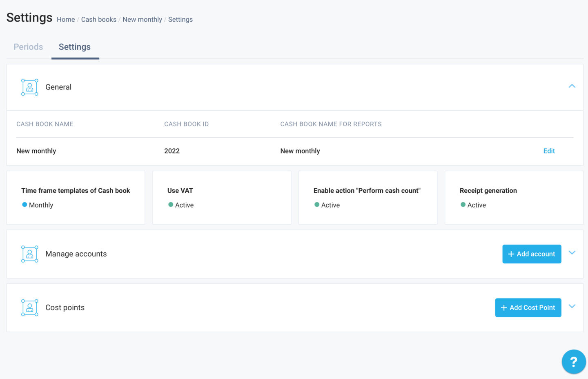Click the Manage accounts title
Image resolution: width=588 pixels, height=379 pixels.
[76, 254]
